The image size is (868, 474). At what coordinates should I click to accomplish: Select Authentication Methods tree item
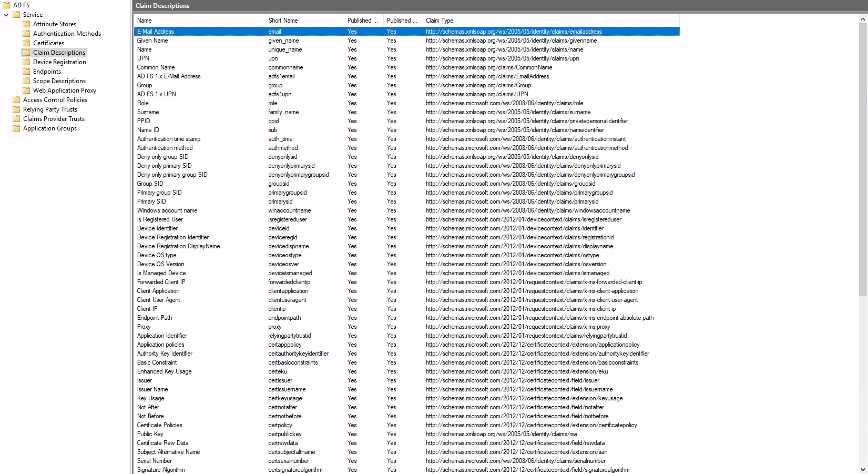tap(67, 34)
